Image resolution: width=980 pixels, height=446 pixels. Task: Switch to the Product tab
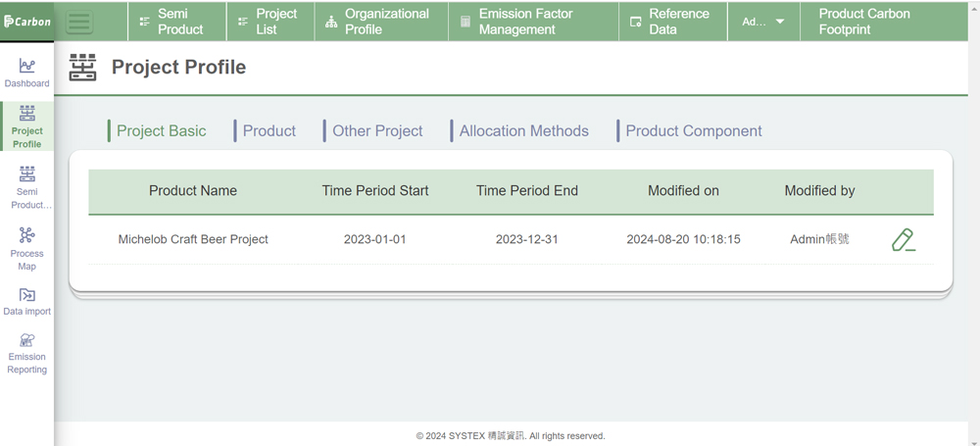point(269,131)
